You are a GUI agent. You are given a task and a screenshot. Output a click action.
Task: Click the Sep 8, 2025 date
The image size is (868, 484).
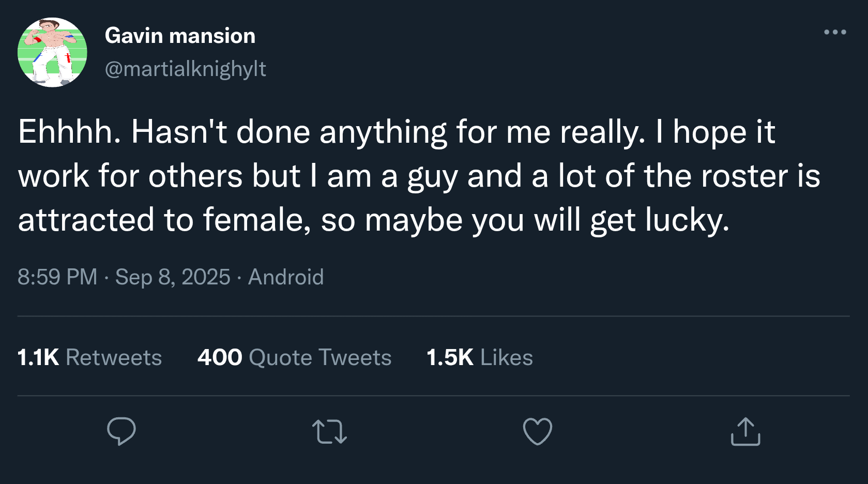[173, 277]
